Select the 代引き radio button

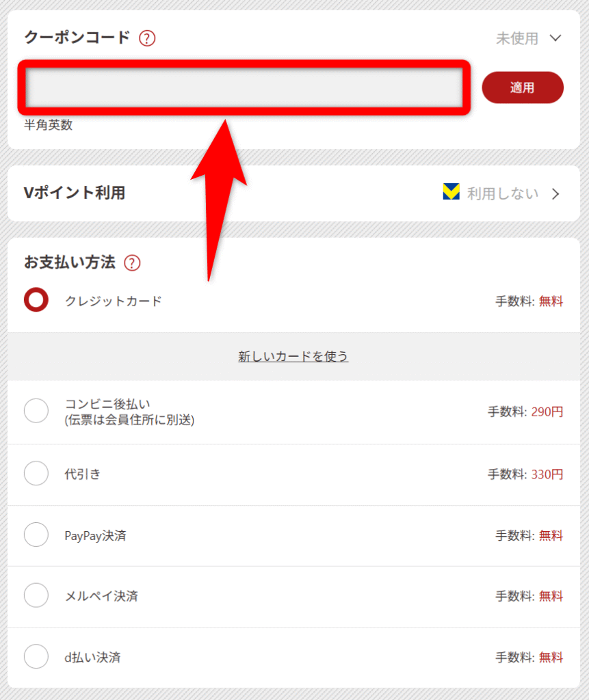click(36, 473)
